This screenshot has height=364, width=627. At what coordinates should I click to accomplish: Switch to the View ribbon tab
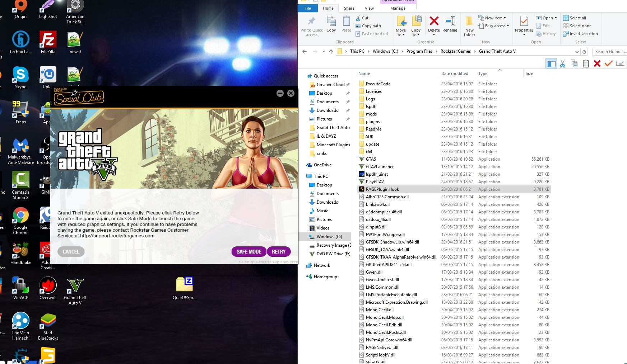(369, 8)
